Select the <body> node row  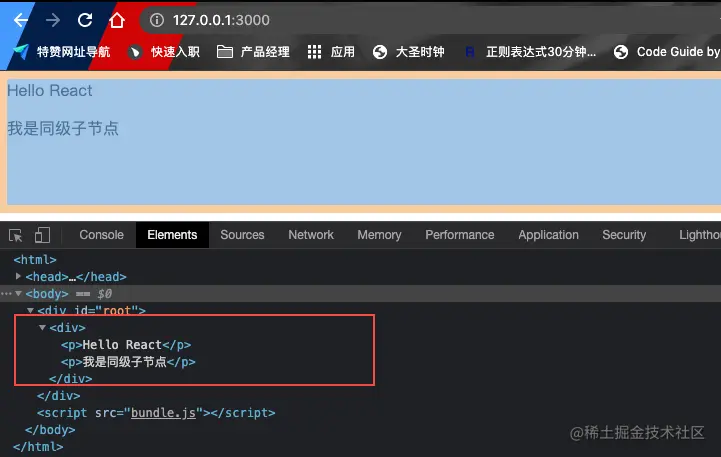360,294
